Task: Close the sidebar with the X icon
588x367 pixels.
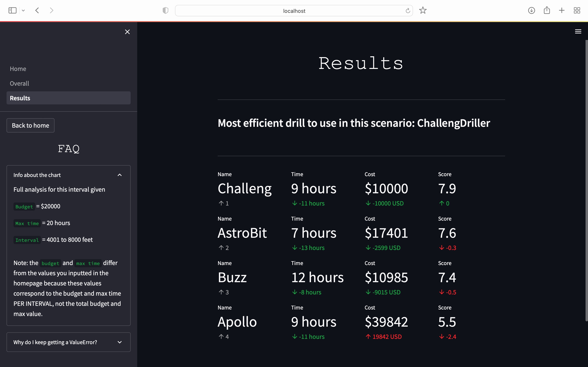Action: click(x=127, y=32)
